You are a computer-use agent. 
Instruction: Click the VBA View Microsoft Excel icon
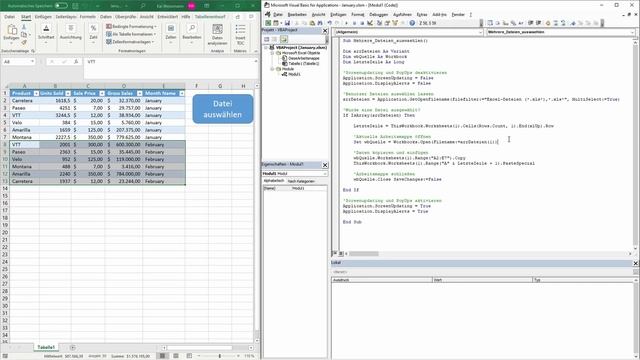coord(268,23)
